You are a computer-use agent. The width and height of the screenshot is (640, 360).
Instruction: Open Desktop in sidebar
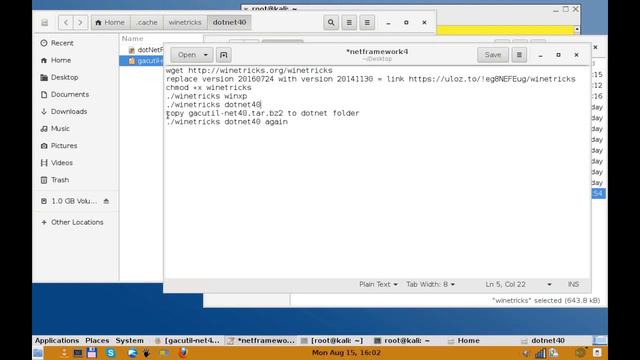click(64, 77)
